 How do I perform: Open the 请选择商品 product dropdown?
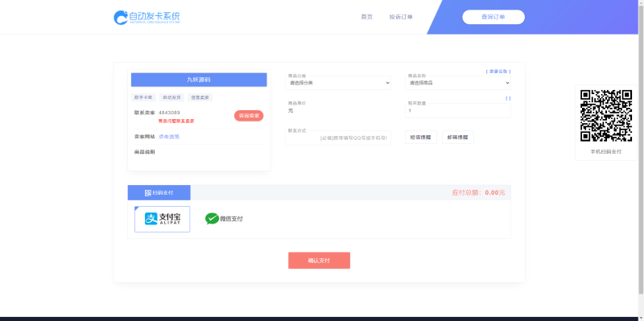tap(457, 83)
